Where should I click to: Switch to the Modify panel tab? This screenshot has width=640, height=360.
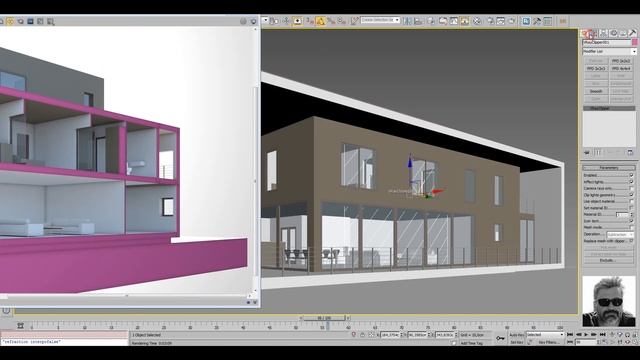pyautogui.click(x=593, y=33)
